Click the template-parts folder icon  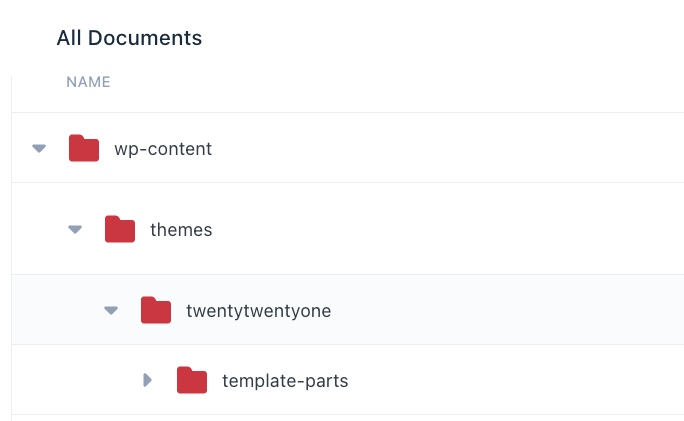(x=192, y=380)
